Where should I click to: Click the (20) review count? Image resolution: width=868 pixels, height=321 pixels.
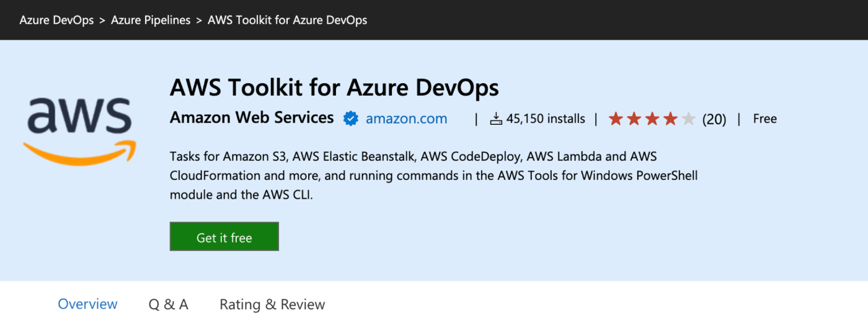[714, 119]
